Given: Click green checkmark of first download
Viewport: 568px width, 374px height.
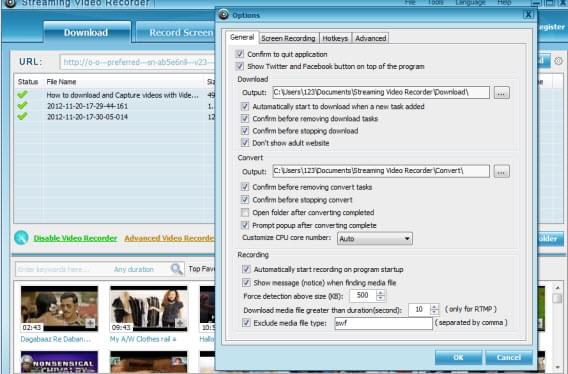Looking at the screenshot, I should click(22, 95).
